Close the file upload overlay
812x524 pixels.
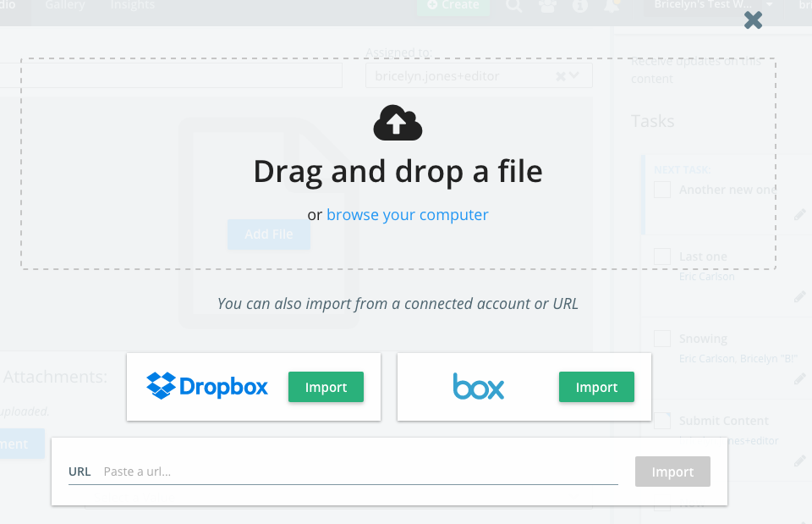[x=753, y=20]
